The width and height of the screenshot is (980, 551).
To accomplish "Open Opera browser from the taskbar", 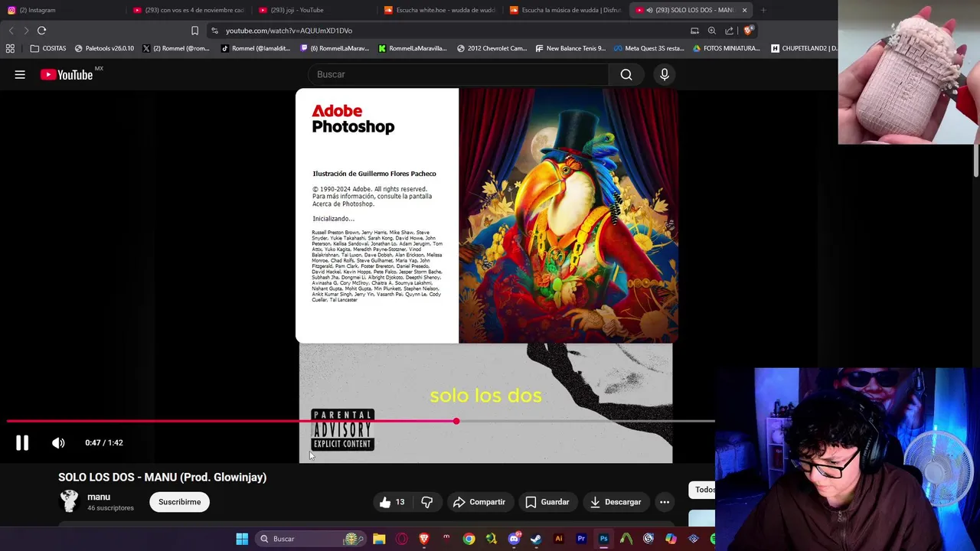I will (402, 539).
